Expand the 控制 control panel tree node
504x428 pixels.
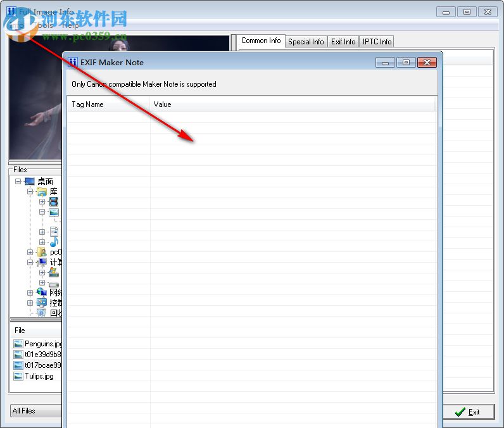[30, 303]
